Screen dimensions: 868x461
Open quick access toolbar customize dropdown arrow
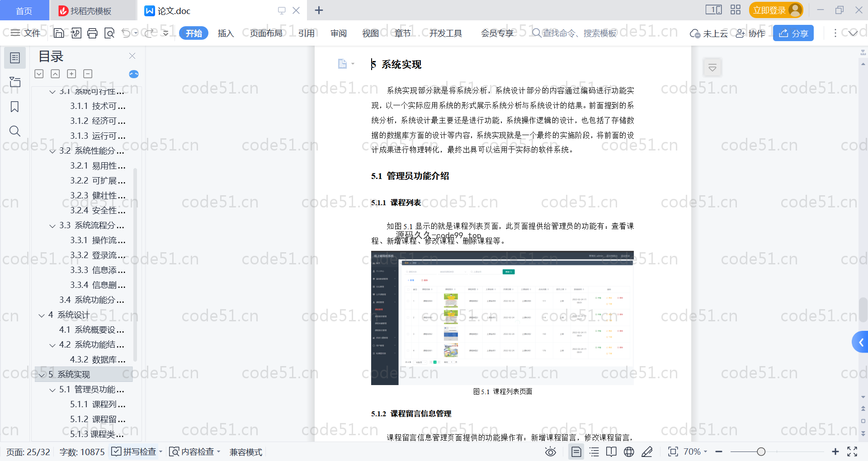166,33
